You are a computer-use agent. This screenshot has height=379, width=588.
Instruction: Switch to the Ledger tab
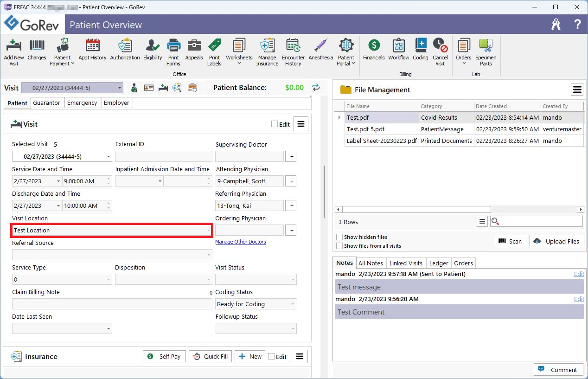[439, 263]
